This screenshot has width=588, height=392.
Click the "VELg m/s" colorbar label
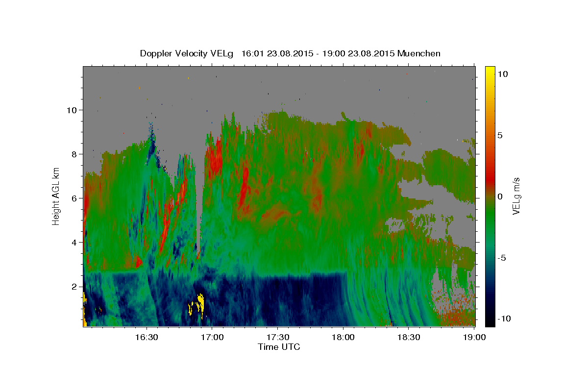tap(516, 196)
